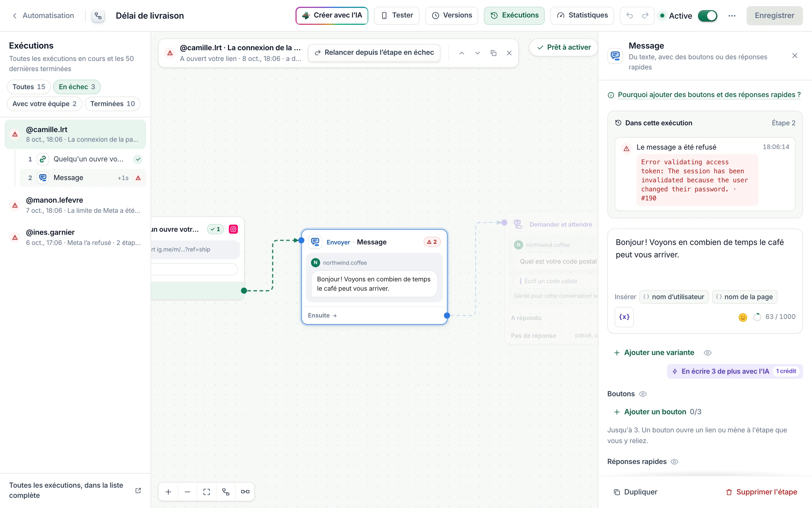
Task: Open the {x} variable insert button
Action: tap(624, 317)
